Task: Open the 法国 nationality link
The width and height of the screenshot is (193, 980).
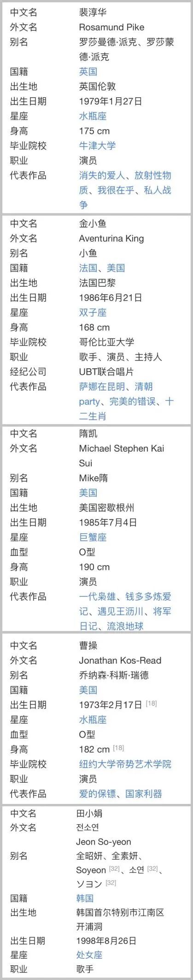Action: tap(88, 268)
